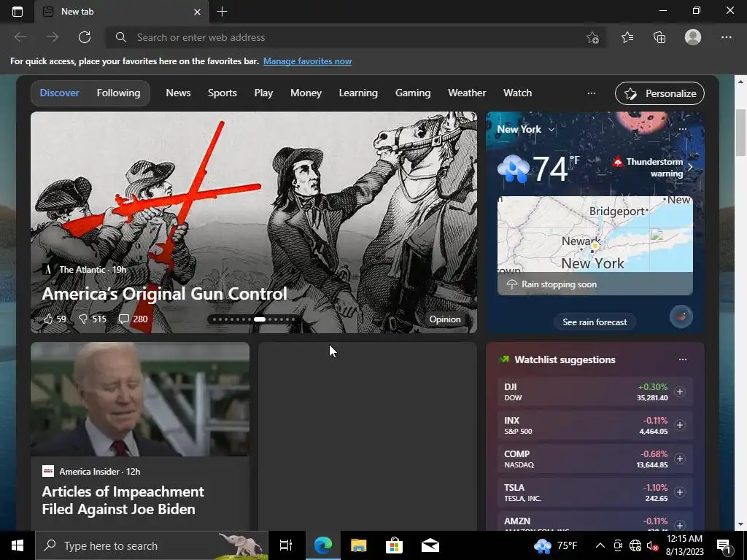This screenshot has height=560, width=747.
Task: Open the Play category
Action: (x=263, y=93)
